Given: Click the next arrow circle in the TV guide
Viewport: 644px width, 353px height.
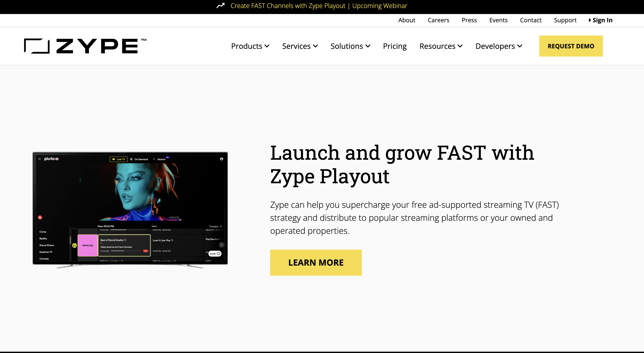Looking at the screenshot, I should click(x=222, y=245).
